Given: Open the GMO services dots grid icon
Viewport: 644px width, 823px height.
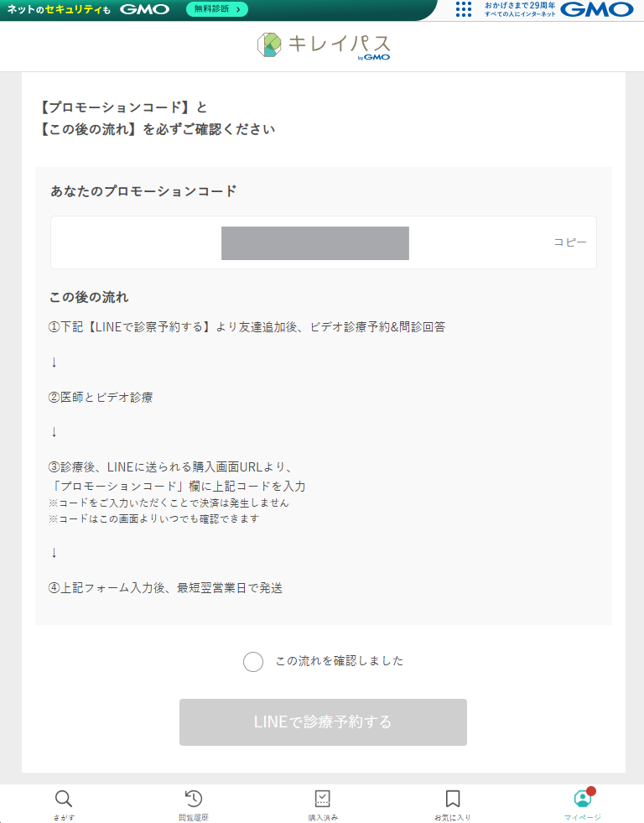Looking at the screenshot, I should pyautogui.click(x=464, y=9).
